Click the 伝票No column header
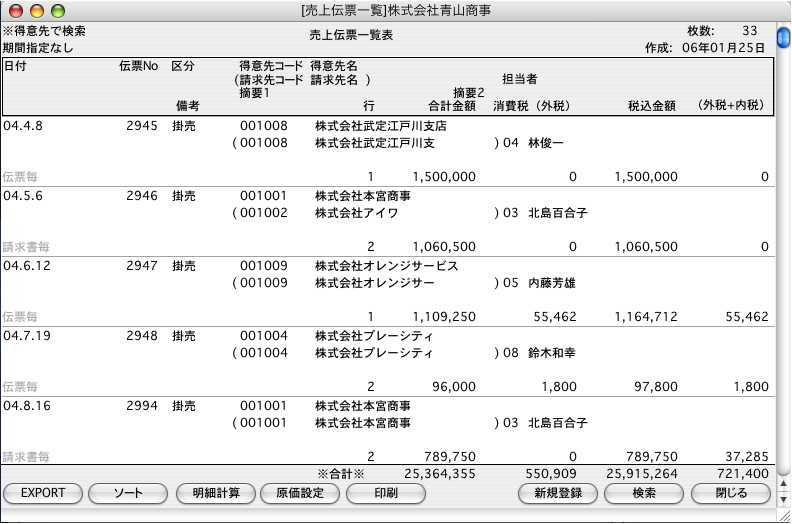The height and width of the screenshot is (524, 792). [138, 65]
